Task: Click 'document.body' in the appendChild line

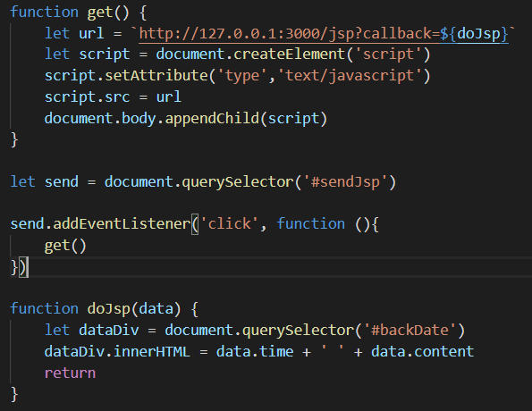Action: coord(100,119)
